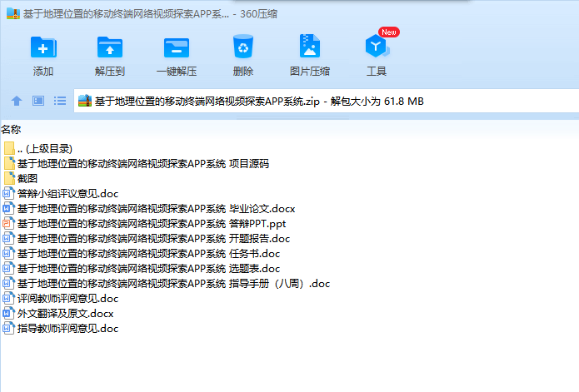Click the 图片压缩 toolbar label
This screenshot has width=579, height=392.
point(309,71)
